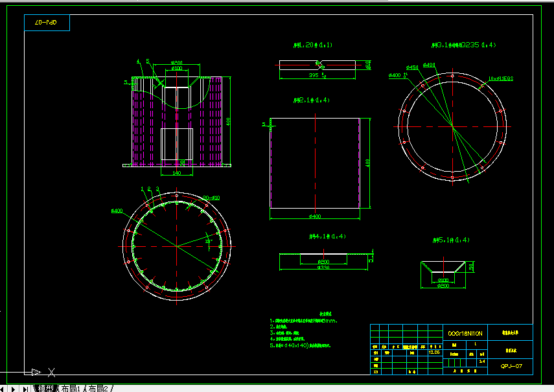The height and width of the screenshot is (392, 554).
Task: Select the 1:4 scale cell
Action: [482, 362]
